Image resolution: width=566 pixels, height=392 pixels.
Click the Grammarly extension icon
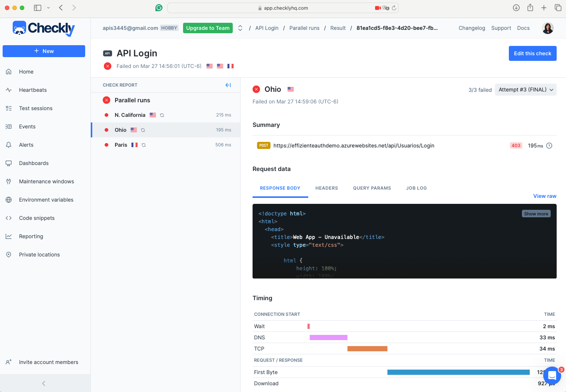[x=159, y=8]
